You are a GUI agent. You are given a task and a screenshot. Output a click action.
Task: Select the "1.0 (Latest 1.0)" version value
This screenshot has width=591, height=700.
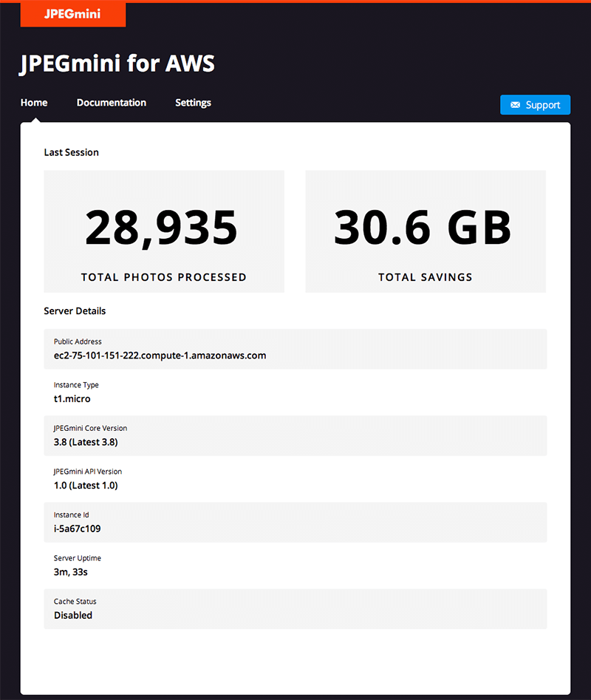(x=86, y=485)
